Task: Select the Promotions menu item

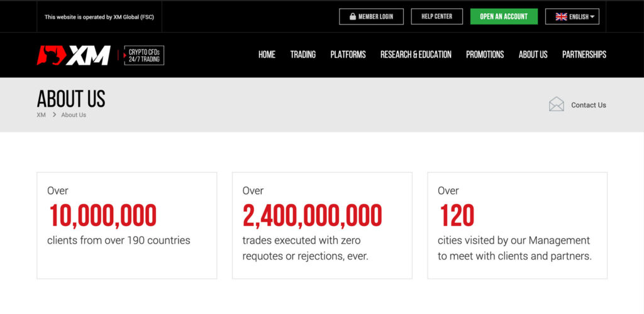Action: [x=484, y=55]
